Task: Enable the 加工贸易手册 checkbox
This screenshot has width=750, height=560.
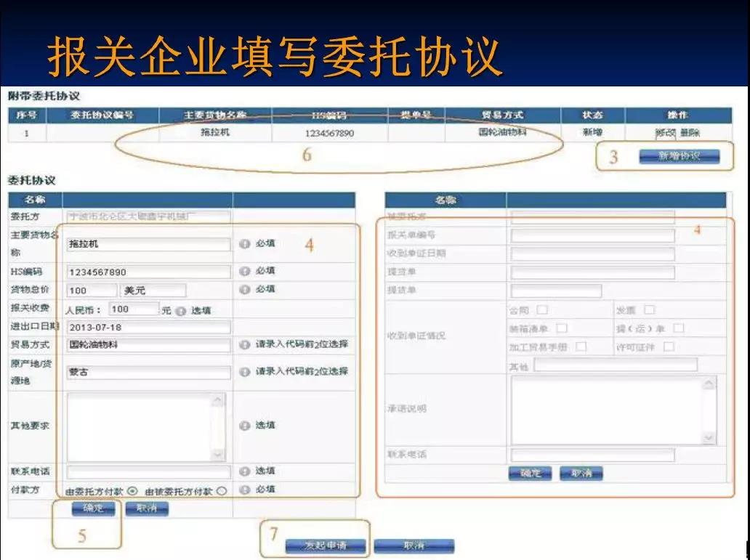Action: point(581,346)
